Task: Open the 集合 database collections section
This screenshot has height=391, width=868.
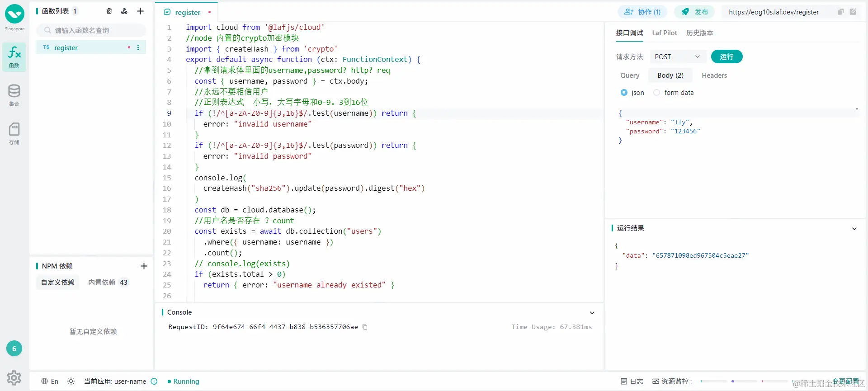Action: 14,95
